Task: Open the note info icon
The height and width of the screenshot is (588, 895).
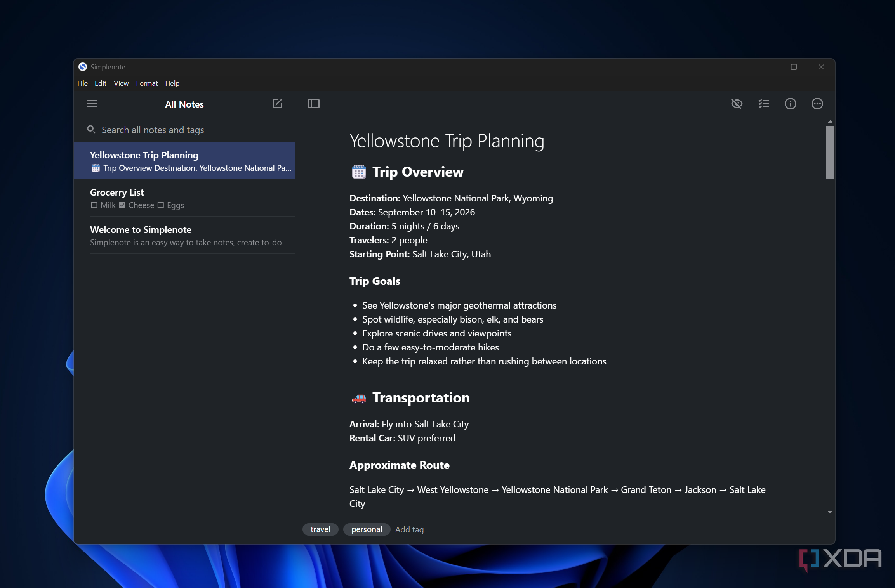Action: [791, 104]
